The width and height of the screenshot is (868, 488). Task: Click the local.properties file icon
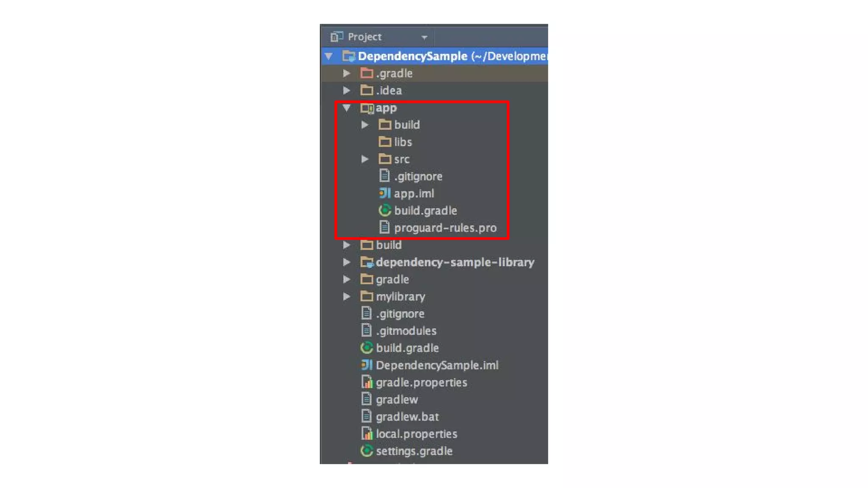click(x=367, y=433)
